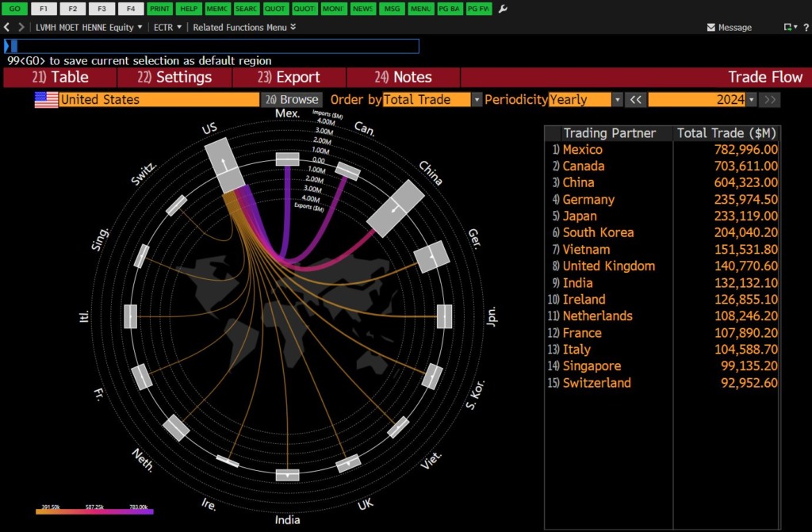Screen dimensions: 812x532
Task: Click the window options icon at top right
Action: point(790,27)
